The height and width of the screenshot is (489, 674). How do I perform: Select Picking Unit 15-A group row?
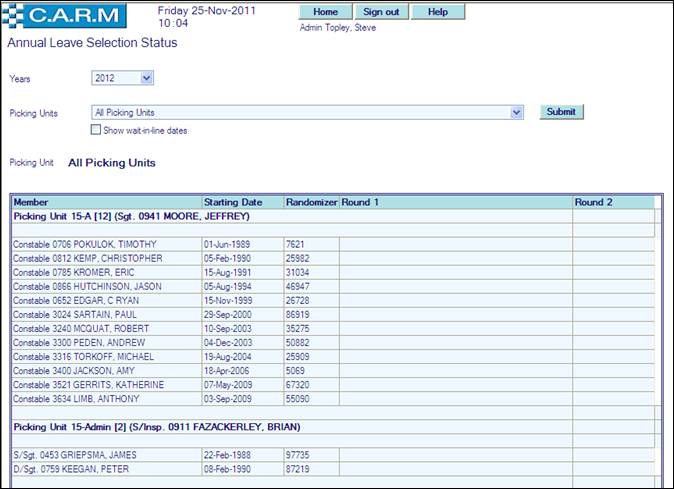point(130,216)
